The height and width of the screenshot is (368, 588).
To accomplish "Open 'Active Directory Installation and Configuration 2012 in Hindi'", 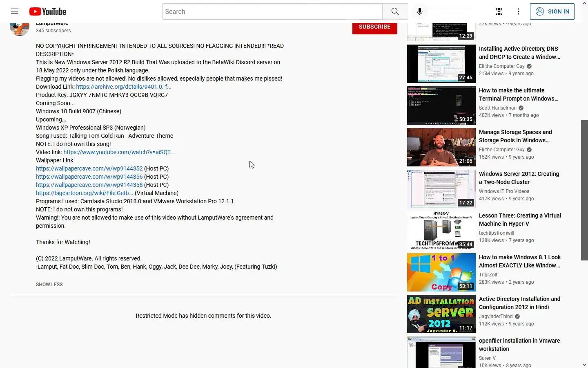I will [x=519, y=303].
